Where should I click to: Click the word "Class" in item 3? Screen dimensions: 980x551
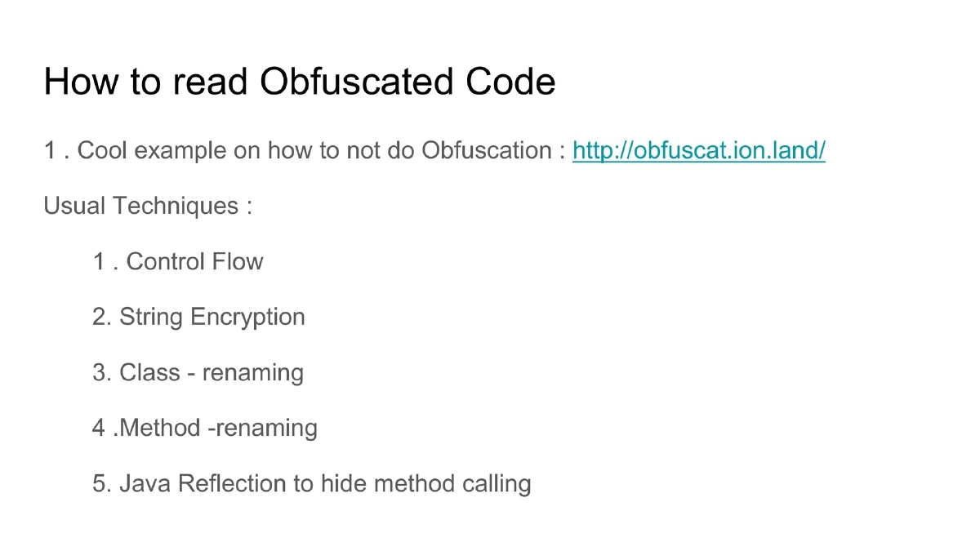149,373
